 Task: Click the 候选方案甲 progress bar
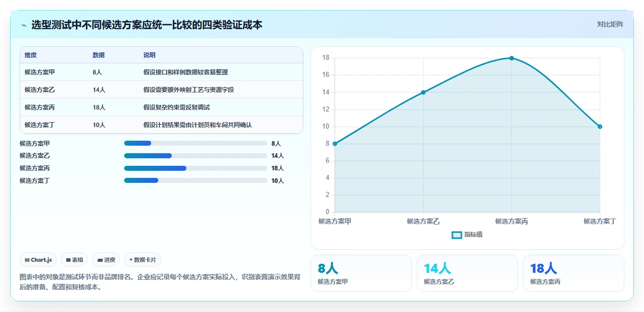click(x=195, y=143)
